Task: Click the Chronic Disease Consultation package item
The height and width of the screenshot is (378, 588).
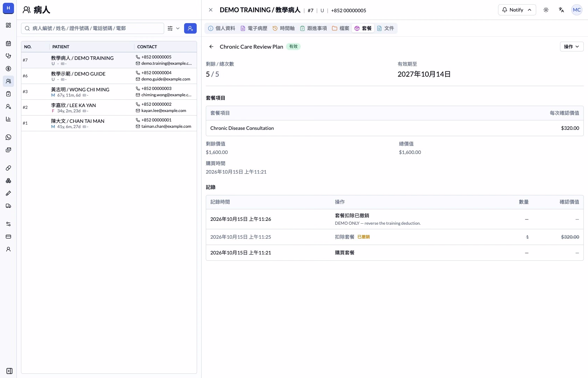Action: click(394, 128)
